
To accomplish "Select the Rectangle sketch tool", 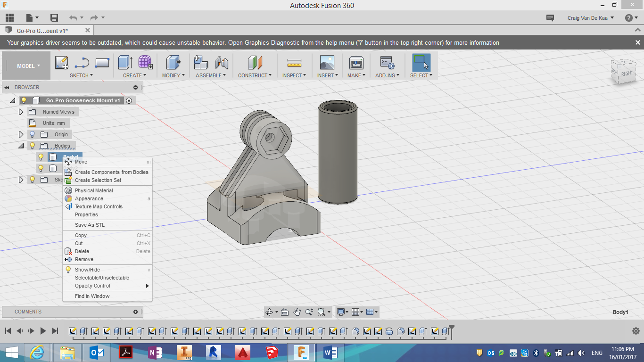I will pyautogui.click(x=102, y=62).
